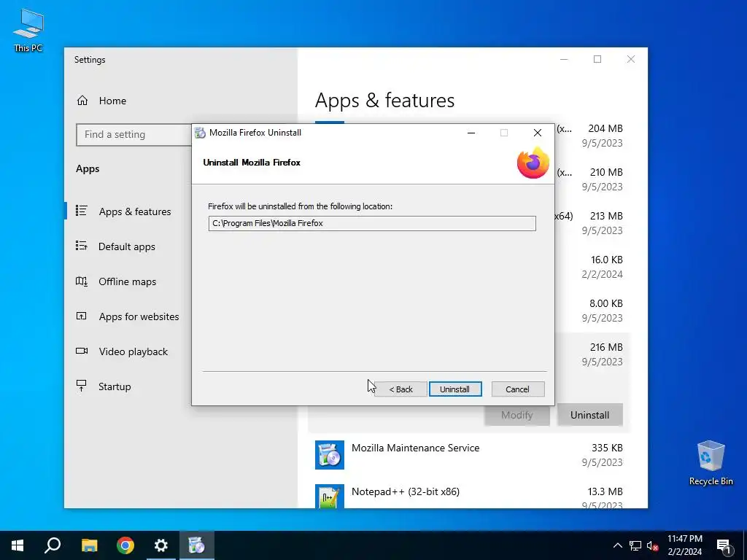Viewport: 747px width, 560px height.
Task: Select Apps & features in sidebar
Action: (135, 211)
